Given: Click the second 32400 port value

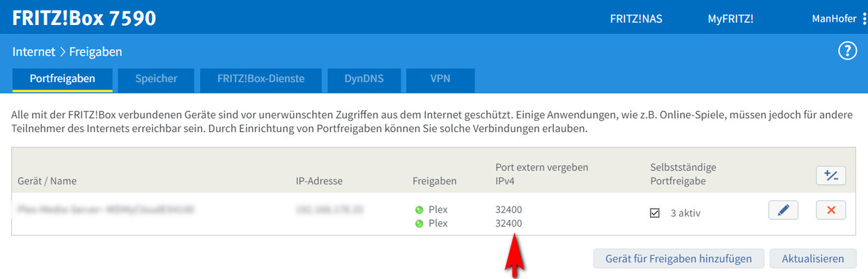Looking at the screenshot, I should (509, 224).
